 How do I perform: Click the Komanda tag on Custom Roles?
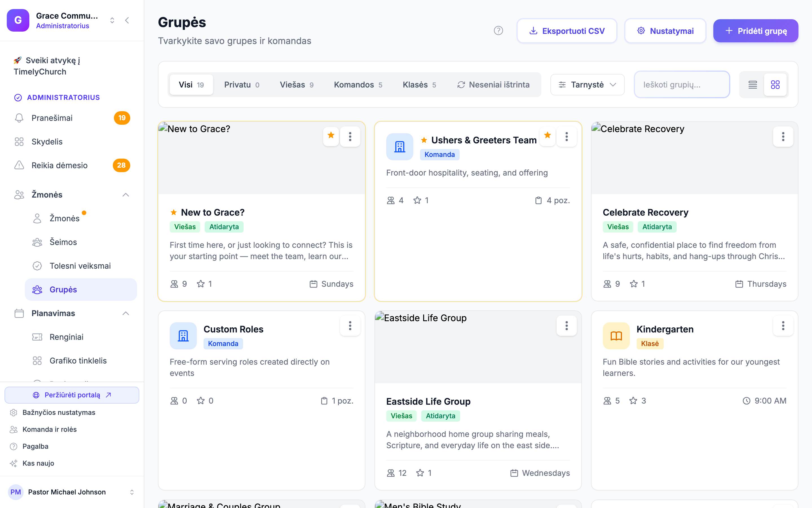223,344
